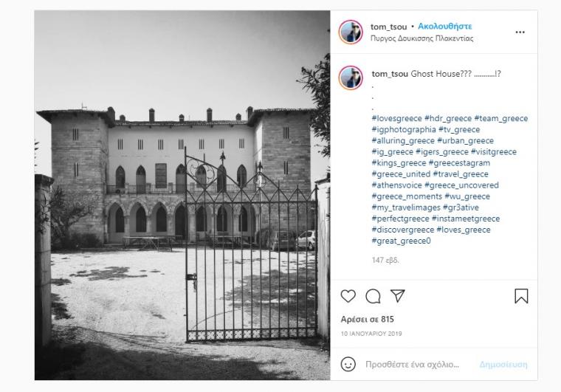
Task: View who liked via Αρέσει σε 815
Action: coord(367,320)
